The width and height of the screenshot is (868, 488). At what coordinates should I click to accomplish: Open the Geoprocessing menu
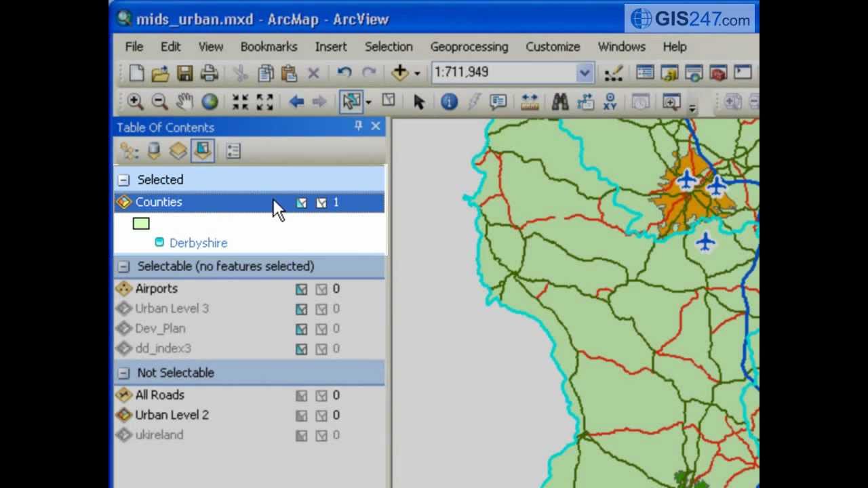(469, 47)
